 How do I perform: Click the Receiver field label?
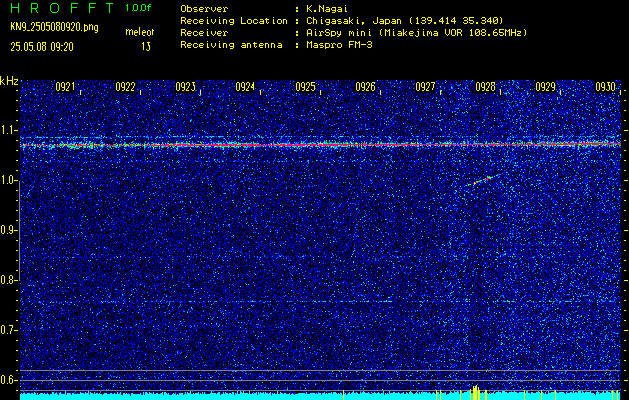(x=204, y=32)
